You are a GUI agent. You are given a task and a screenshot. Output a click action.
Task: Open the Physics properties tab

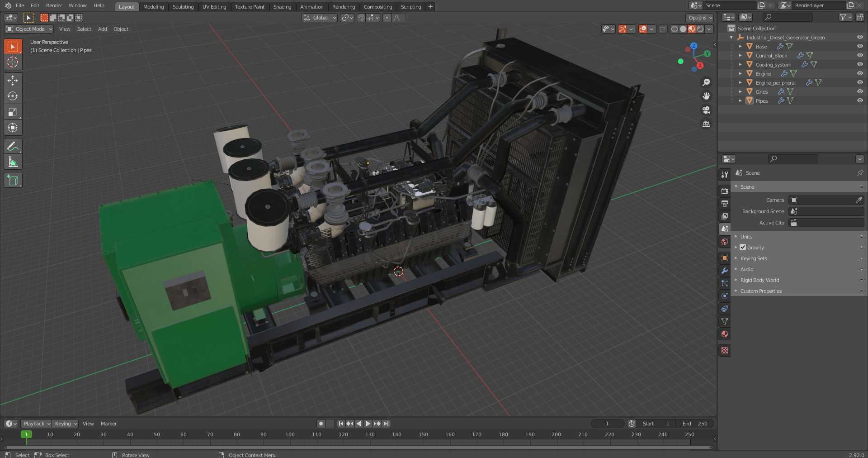[x=725, y=296]
